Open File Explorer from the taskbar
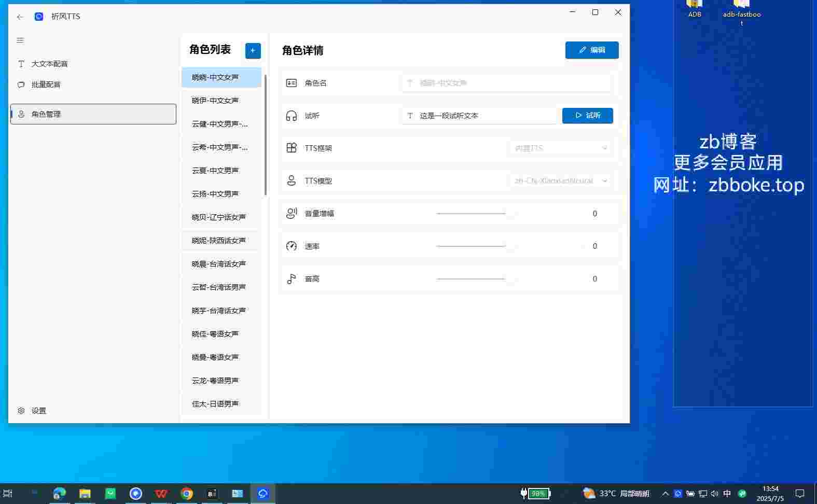817x504 pixels. coord(85,493)
